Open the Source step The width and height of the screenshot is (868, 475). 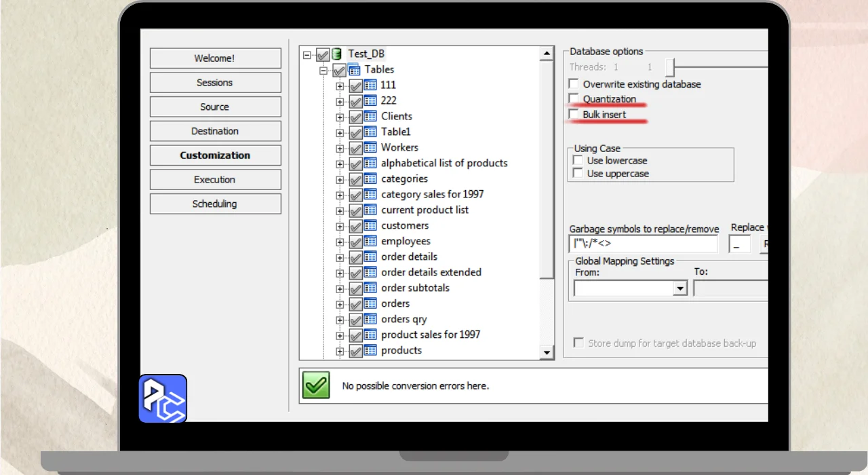(215, 107)
